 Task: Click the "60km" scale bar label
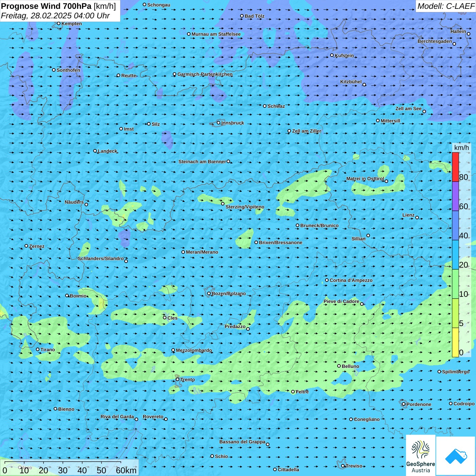pos(126,470)
